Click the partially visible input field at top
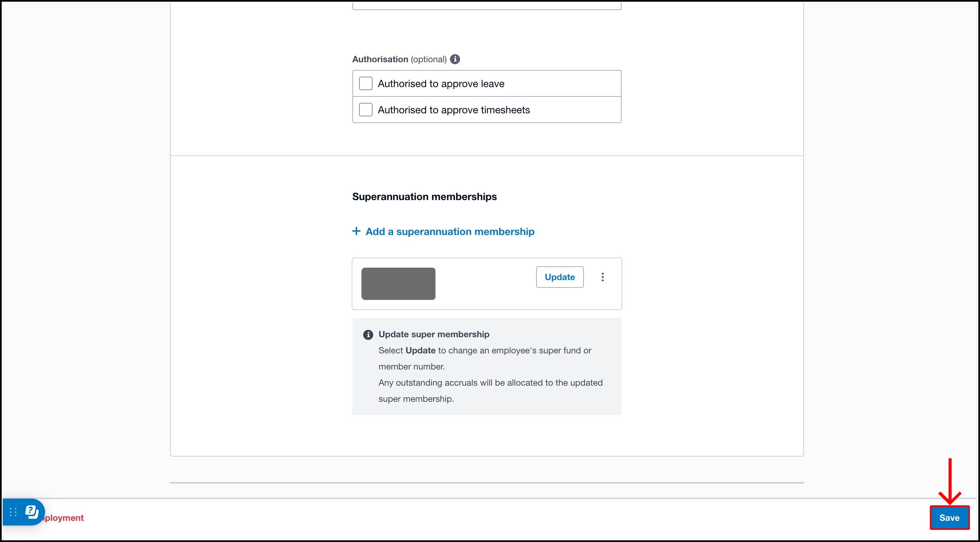 pos(486,5)
